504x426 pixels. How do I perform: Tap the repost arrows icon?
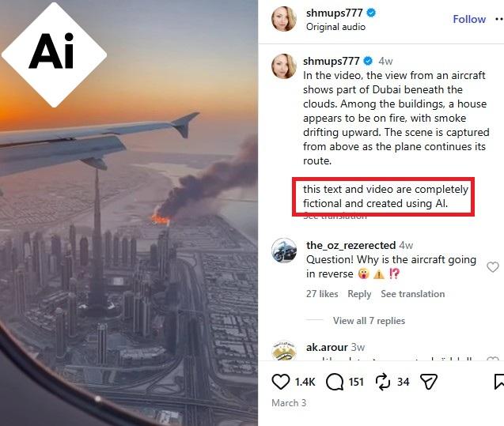tap(383, 382)
